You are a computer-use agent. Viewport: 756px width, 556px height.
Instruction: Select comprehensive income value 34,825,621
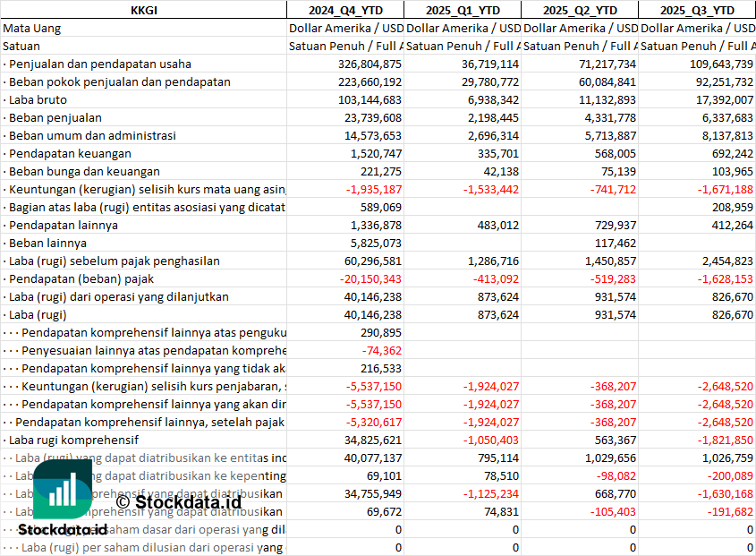pyautogui.click(x=373, y=439)
